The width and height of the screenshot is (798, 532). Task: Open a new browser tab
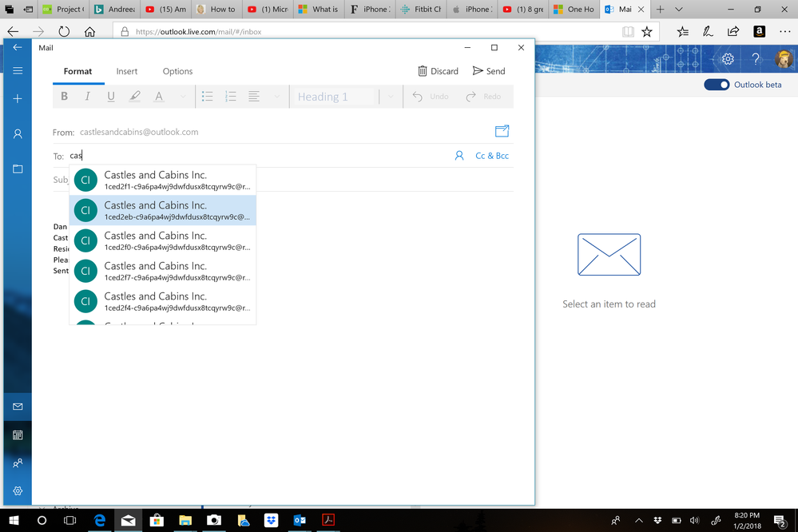click(x=660, y=9)
